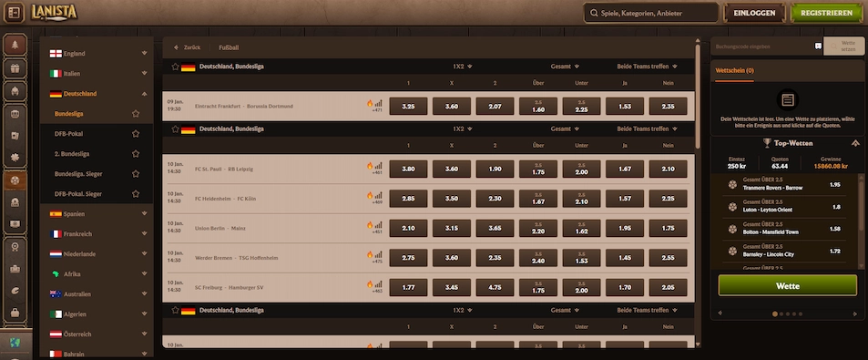This screenshot has height=360, width=868.
Task: Pick draw odds 3.15 for Union Berlin - Mainz
Action: 452,228
